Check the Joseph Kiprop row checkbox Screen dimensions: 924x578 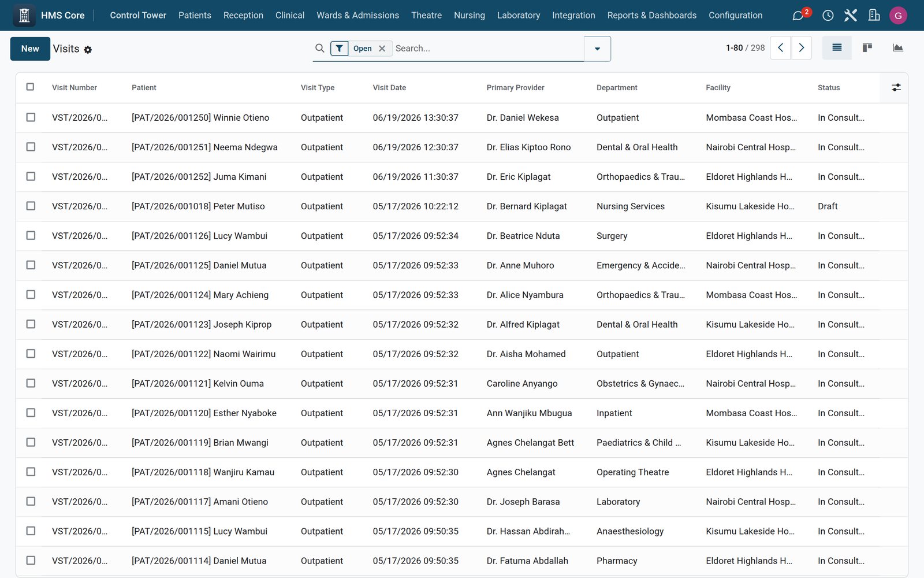(x=31, y=324)
